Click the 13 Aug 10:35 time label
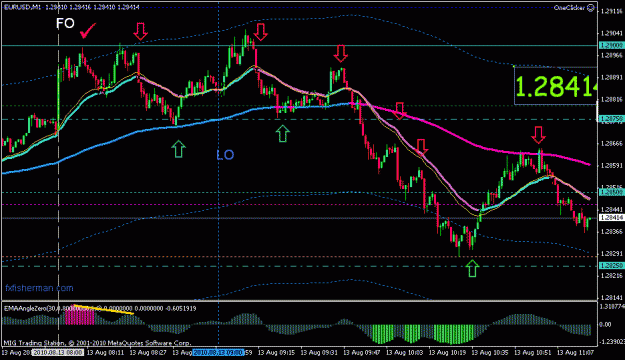625x360 pixels. click(x=490, y=353)
